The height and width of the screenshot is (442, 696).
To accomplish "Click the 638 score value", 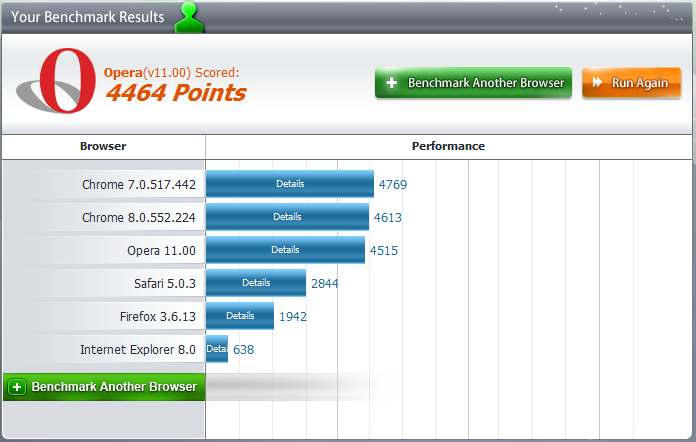I will pyautogui.click(x=243, y=350).
